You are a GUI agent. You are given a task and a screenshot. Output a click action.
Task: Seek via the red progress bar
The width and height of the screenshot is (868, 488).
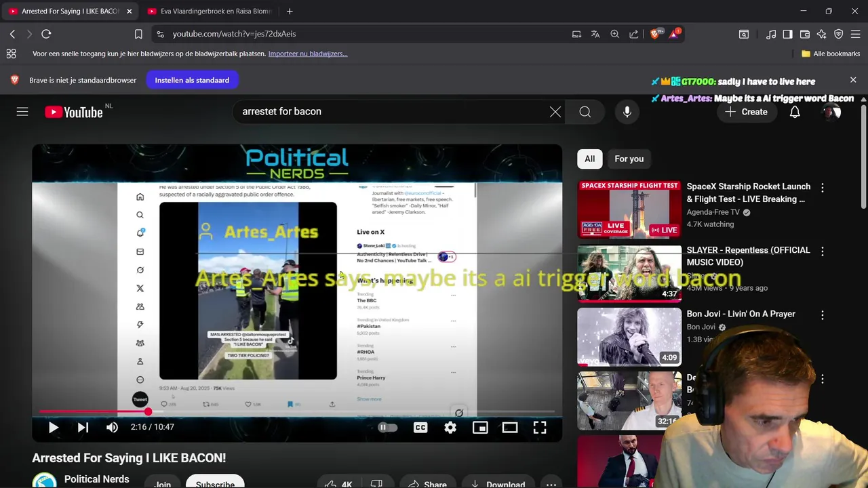click(297, 411)
